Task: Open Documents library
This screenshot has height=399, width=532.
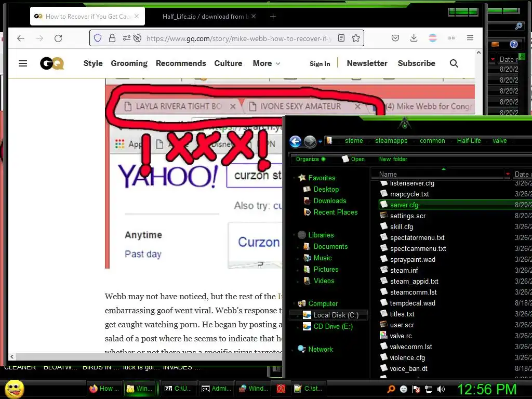Action: [x=330, y=247]
